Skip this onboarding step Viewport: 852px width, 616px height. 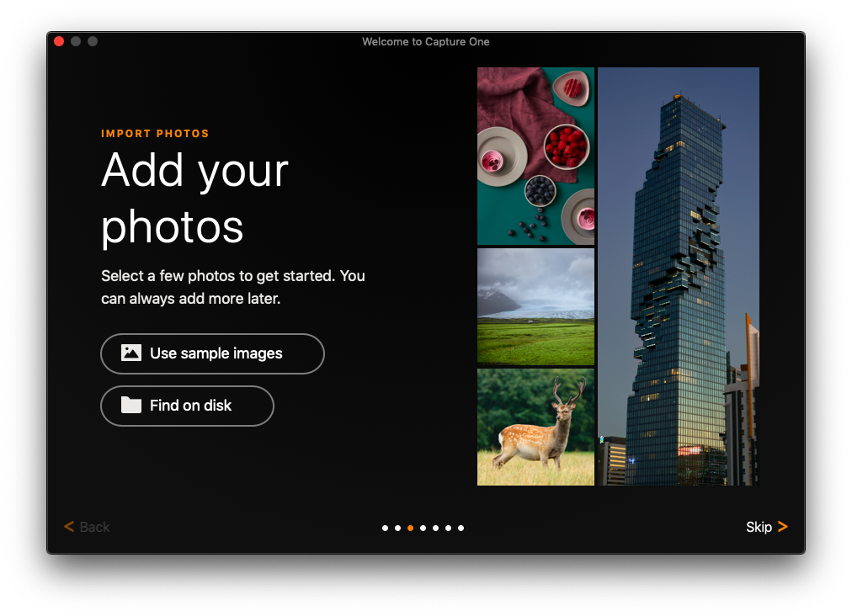(766, 527)
